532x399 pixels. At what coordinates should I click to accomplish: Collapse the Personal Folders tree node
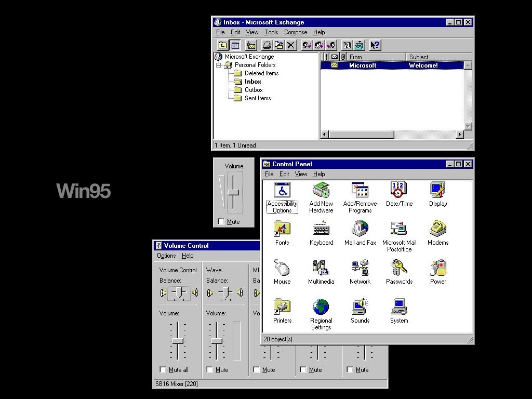pos(219,65)
